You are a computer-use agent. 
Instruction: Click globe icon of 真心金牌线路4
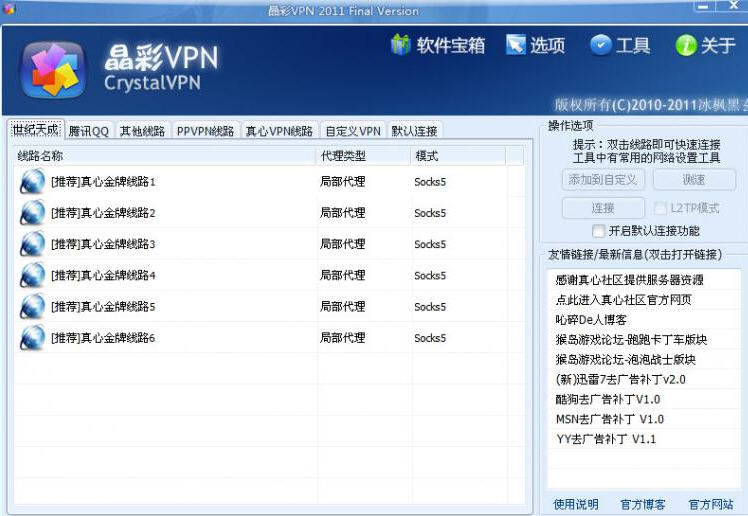[32, 275]
